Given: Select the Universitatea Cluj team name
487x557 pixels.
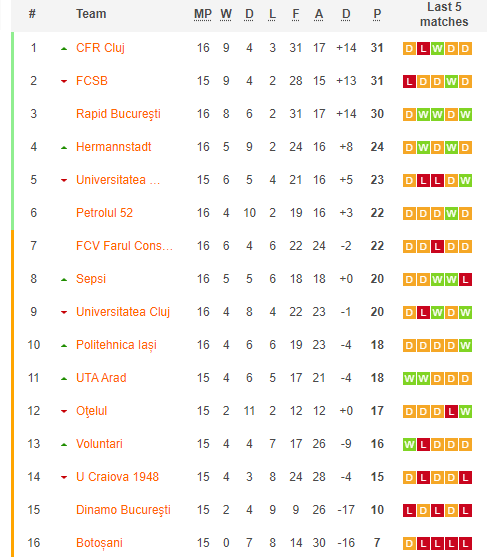Looking at the screenshot, I should pos(123,312).
